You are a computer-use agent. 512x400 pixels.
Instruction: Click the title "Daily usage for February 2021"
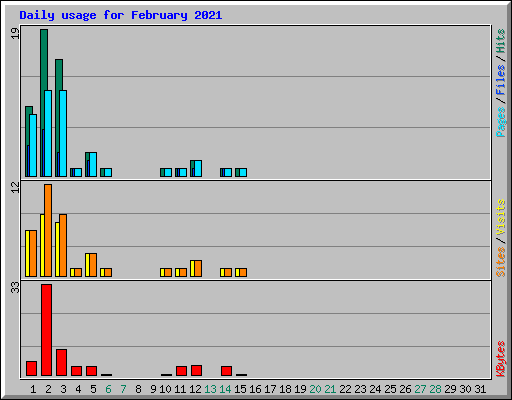pyautogui.click(x=121, y=15)
